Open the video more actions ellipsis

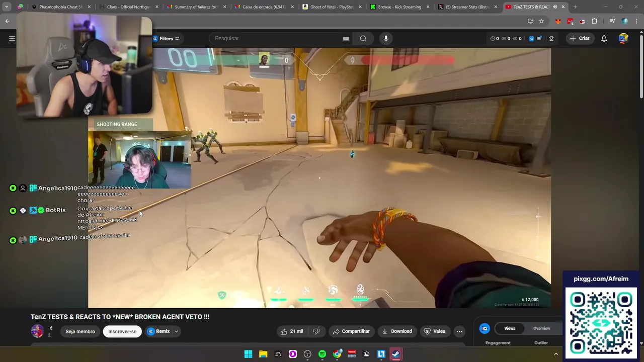(459, 331)
